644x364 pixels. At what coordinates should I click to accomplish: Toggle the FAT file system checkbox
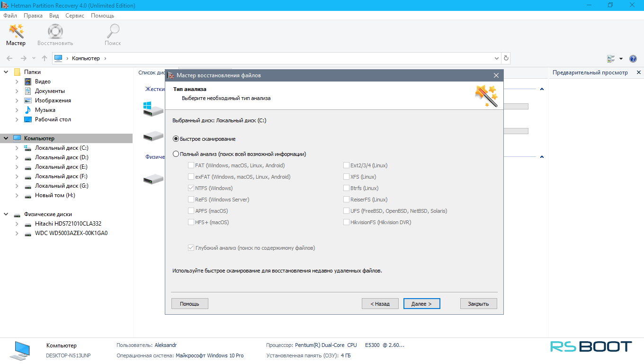191,165
